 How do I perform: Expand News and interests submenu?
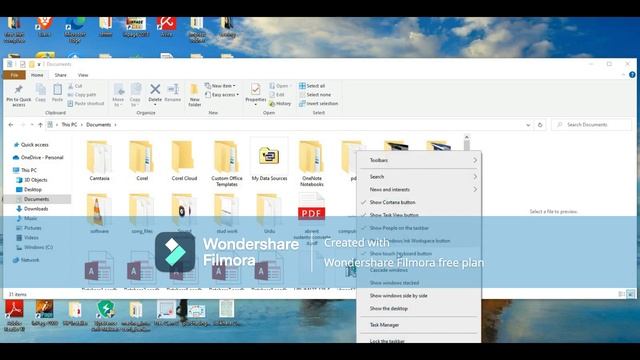click(x=419, y=190)
